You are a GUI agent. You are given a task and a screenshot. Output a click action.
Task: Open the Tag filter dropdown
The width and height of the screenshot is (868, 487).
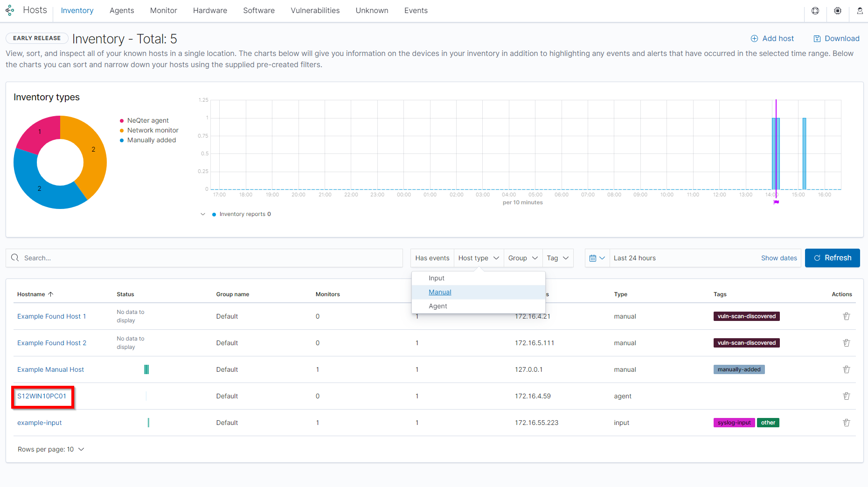tap(558, 258)
